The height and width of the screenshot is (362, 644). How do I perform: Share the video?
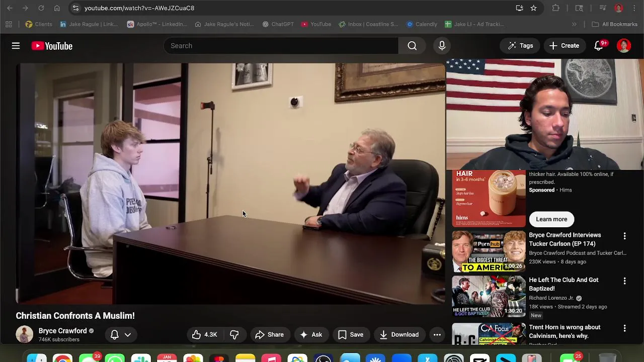click(269, 335)
